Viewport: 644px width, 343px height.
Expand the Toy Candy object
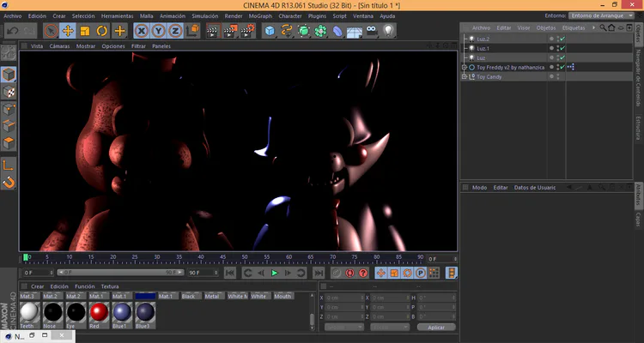point(465,76)
